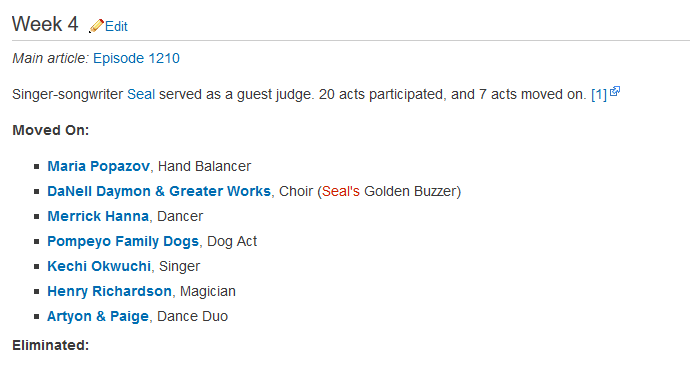Viewport: 690px width, 370px height.
Task: Click the pencil edit icon beside Week 4
Action: 96,26
